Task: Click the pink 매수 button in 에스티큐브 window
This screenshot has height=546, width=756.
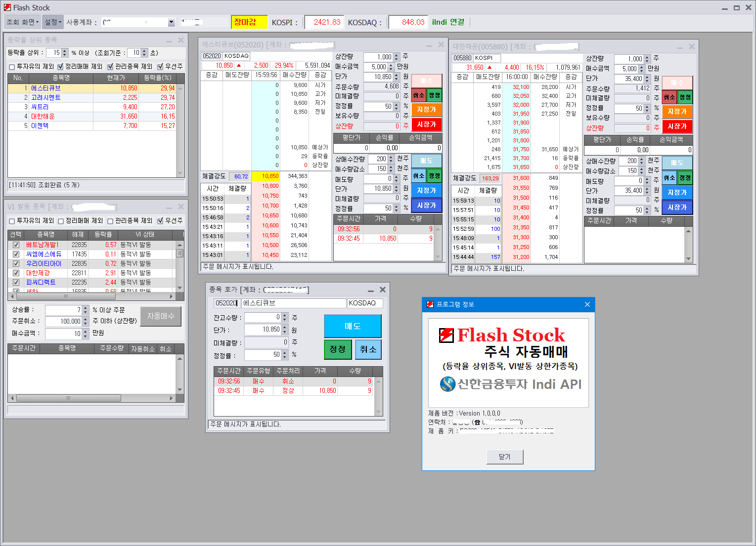Action: (x=426, y=81)
